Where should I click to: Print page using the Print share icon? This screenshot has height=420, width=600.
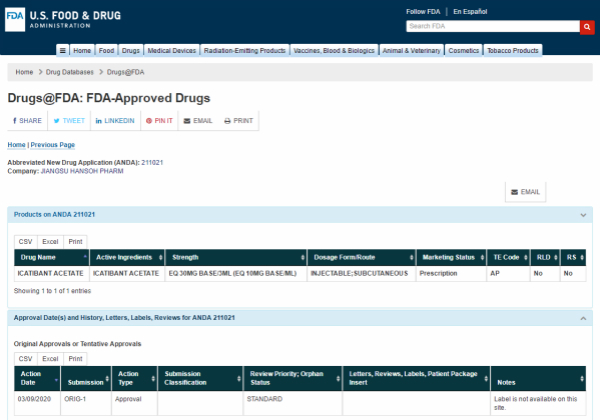click(x=238, y=120)
